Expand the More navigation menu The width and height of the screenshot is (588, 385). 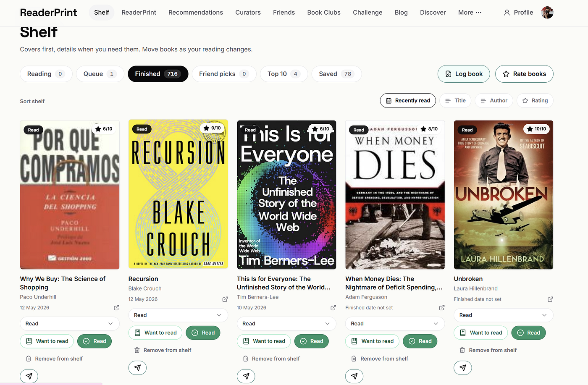[470, 13]
